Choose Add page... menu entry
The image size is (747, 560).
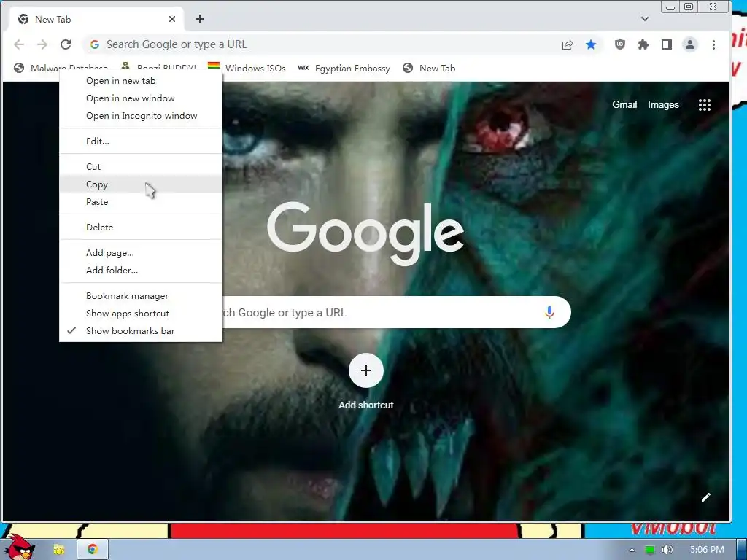tap(141, 253)
